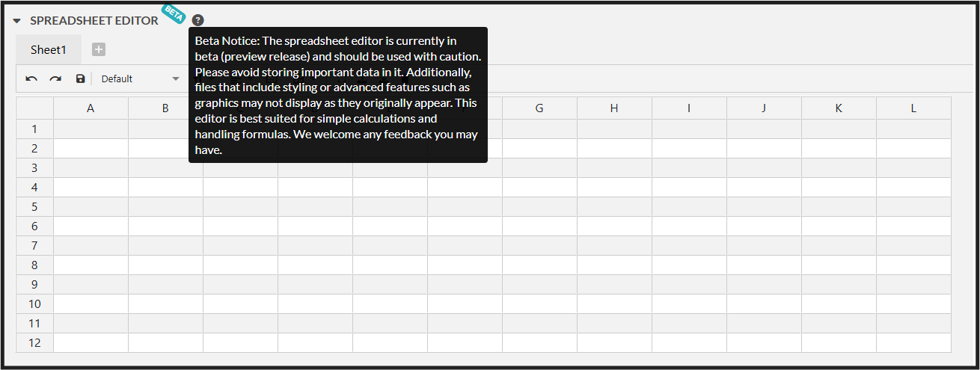This screenshot has width=980, height=370.
Task: Click cell A1
Action: (91, 129)
